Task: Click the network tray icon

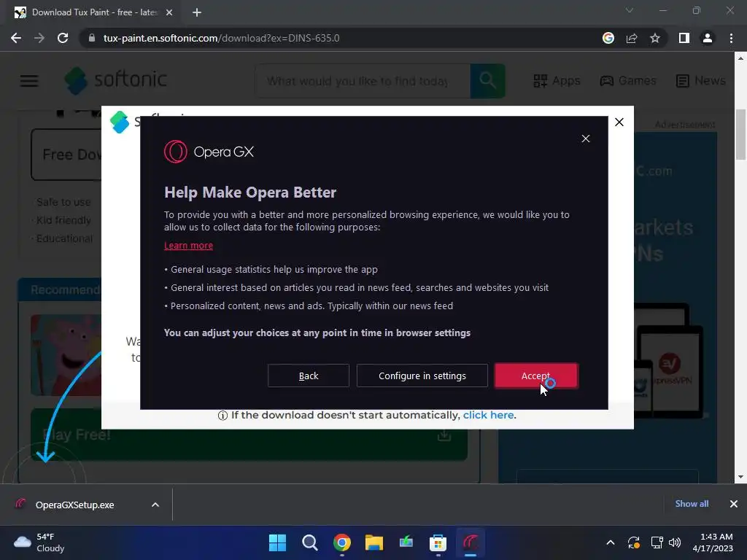Action: click(x=657, y=542)
